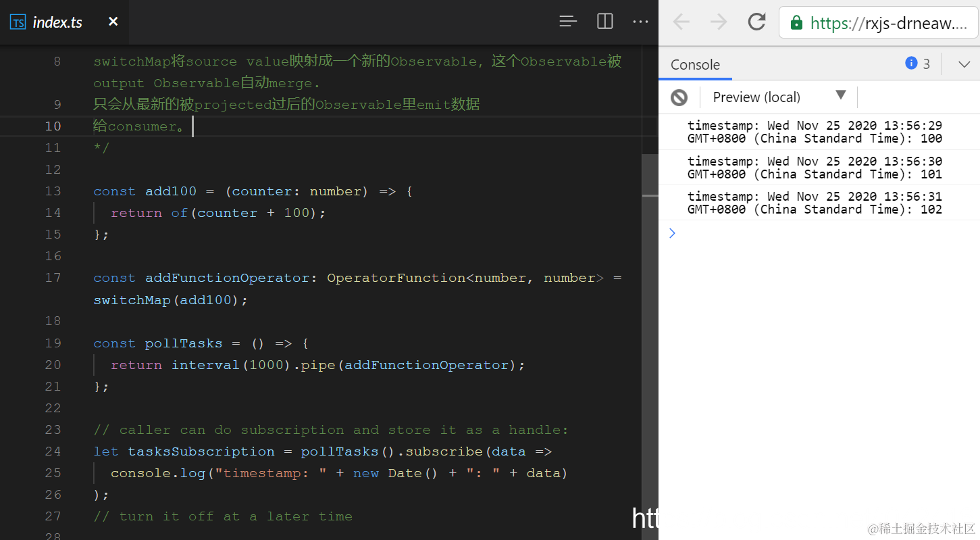This screenshot has height=540, width=980.
Task: Go back in the preview browser
Action: pos(681,22)
